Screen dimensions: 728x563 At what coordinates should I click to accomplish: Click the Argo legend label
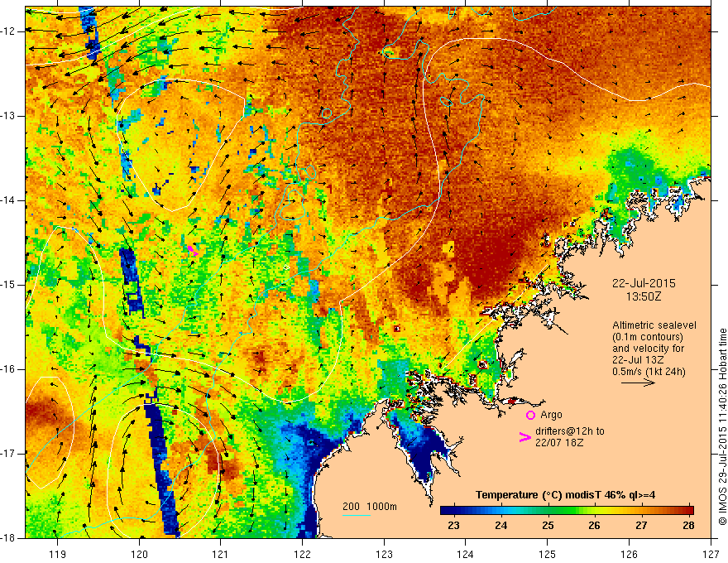point(551,415)
